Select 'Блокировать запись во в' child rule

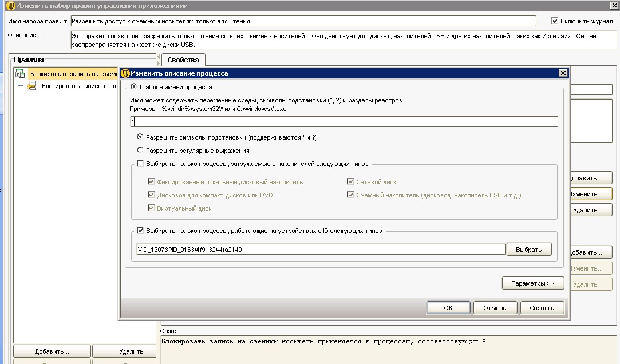coord(80,86)
